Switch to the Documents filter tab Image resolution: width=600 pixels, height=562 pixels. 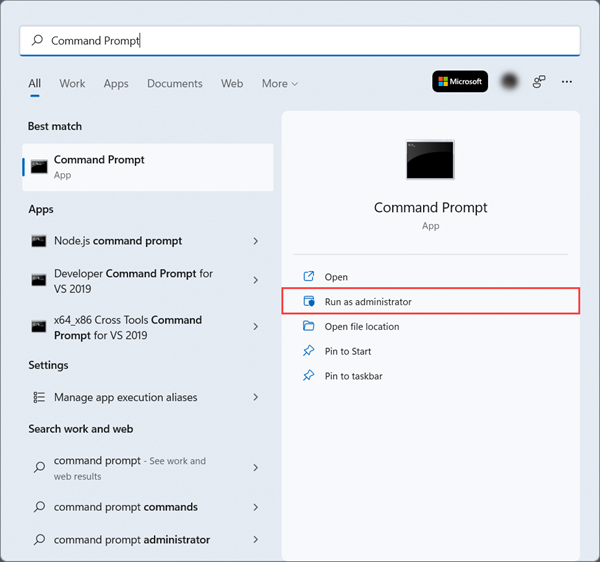coord(175,83)
